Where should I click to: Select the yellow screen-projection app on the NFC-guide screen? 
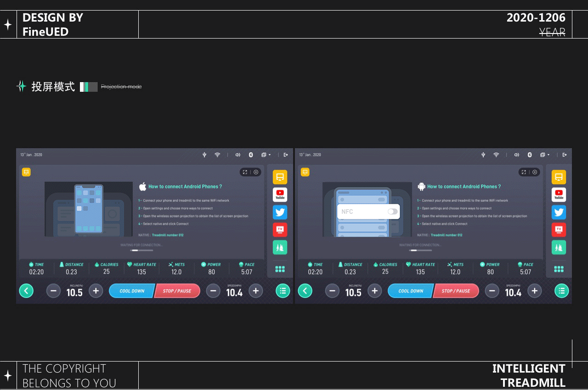pos(559,177)
